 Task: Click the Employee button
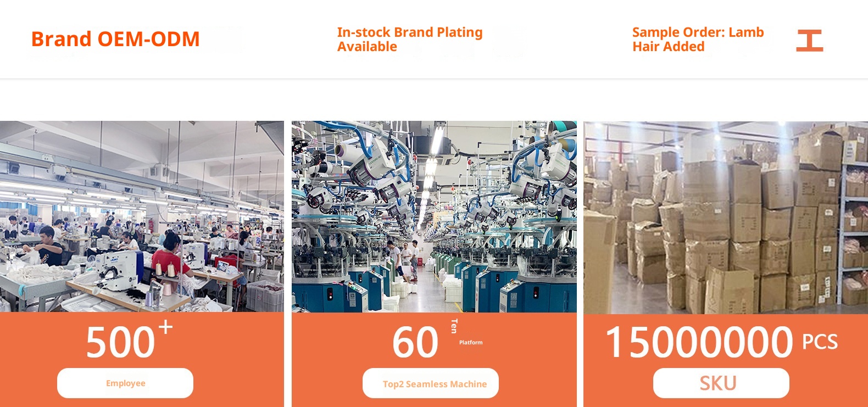pos(125,383)
